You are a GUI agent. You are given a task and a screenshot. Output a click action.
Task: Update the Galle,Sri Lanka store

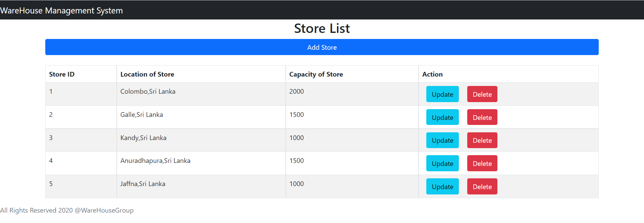442,117
